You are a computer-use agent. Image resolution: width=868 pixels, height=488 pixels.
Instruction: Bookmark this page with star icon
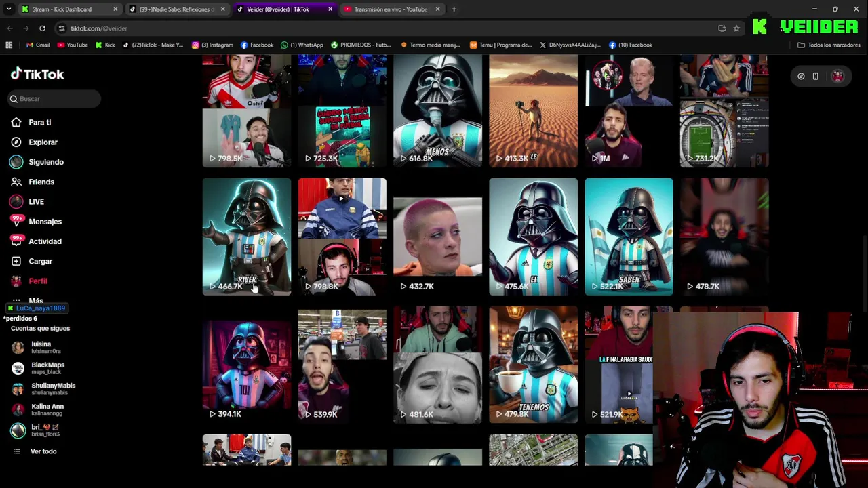pos(736,28)
